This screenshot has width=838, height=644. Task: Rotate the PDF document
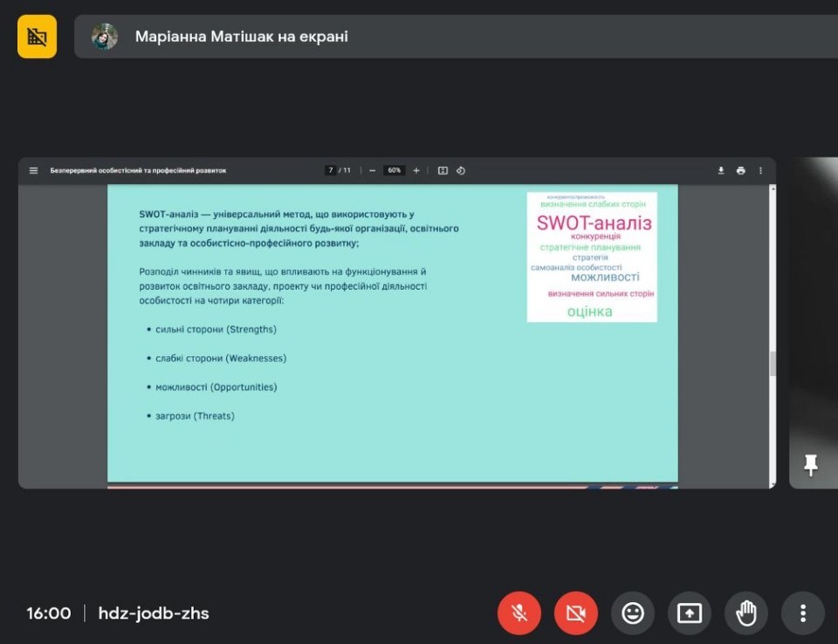click(461, 170)
